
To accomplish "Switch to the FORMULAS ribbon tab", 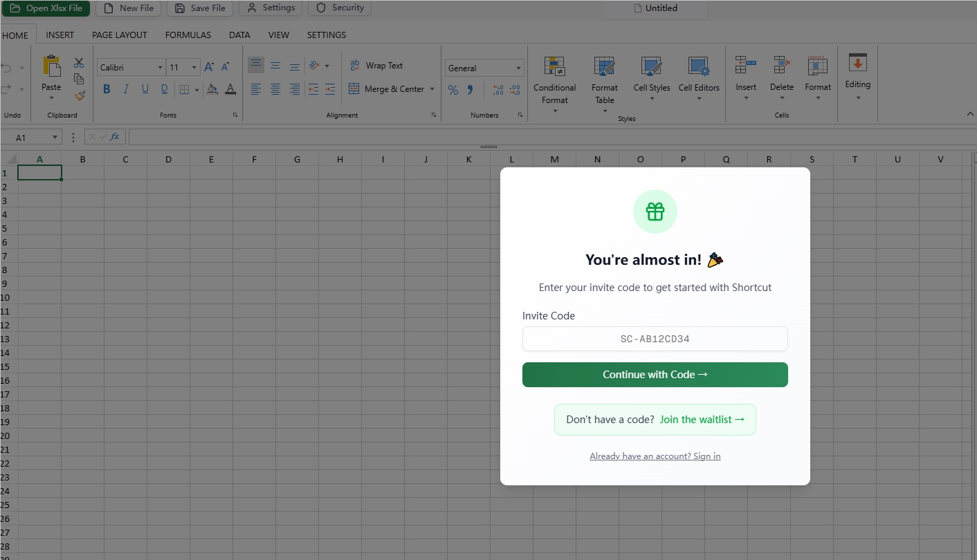I will (x=188, y=35).
